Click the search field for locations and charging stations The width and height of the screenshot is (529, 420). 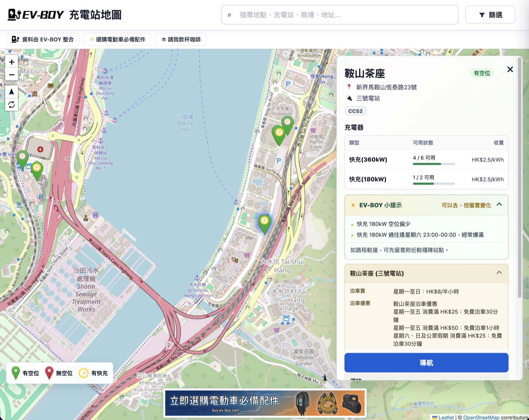click(340, 15)
